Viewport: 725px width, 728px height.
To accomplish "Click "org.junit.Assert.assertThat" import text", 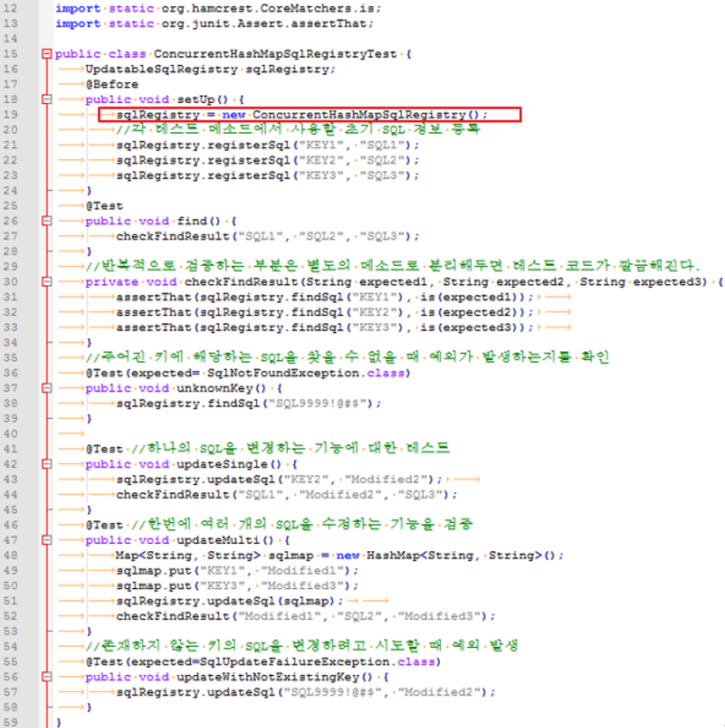I will point(264,24).
